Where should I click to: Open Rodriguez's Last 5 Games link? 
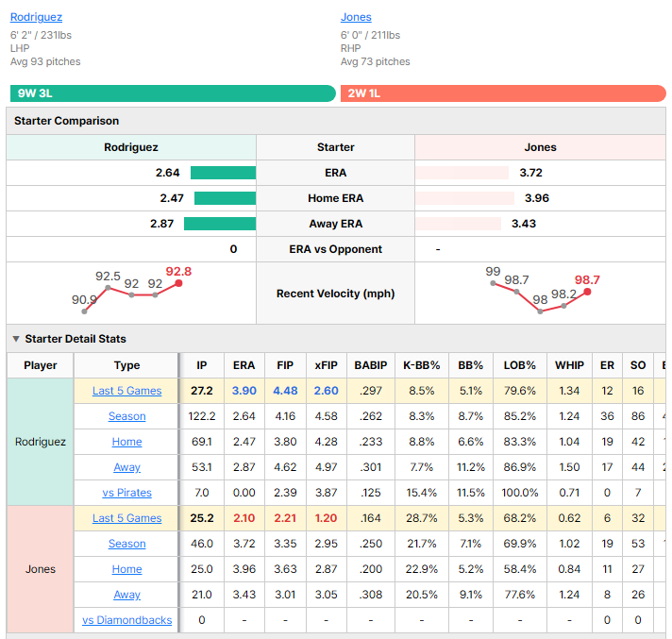point(126,391)
